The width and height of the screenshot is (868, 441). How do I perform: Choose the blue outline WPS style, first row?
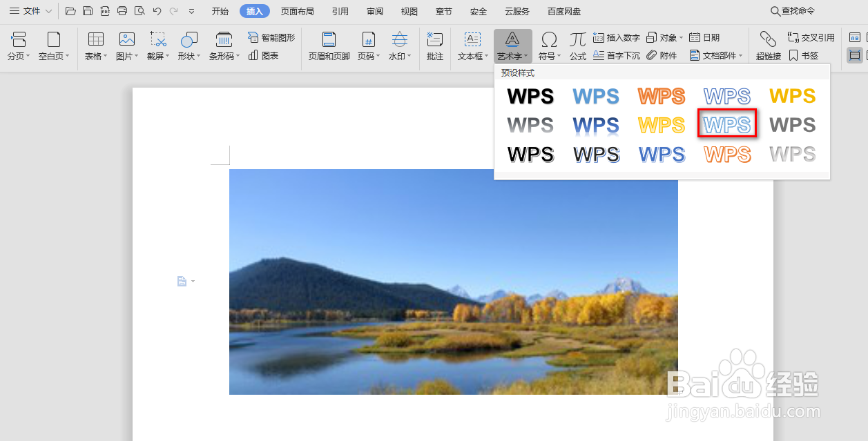point(727,96)
